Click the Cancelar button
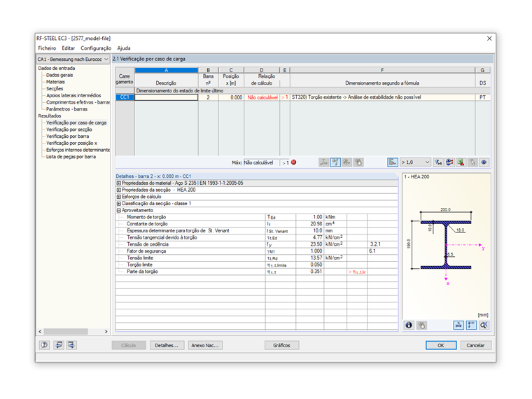Image resolution: width=532 pixels, height=399 pixels. tap(475, 345)
